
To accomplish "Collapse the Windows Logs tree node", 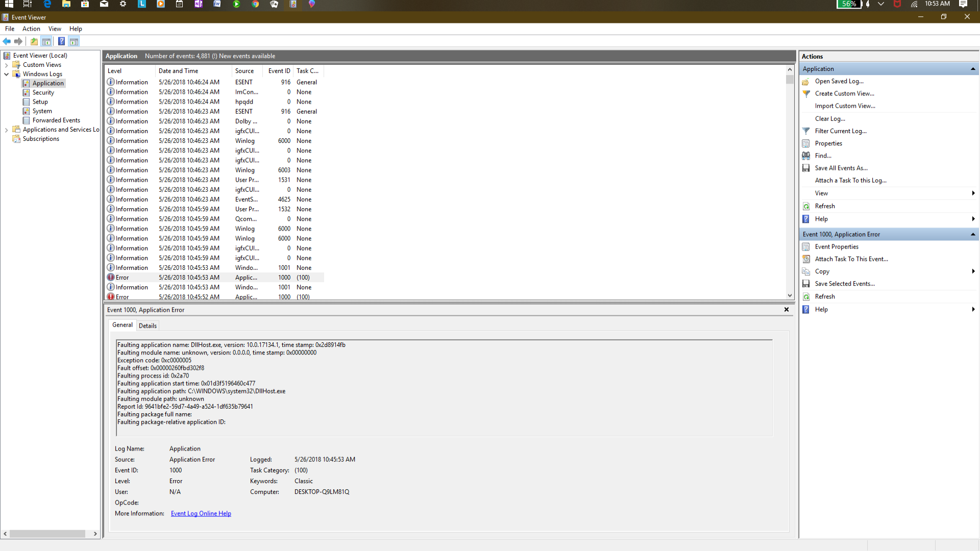I will (x=6, y=74).
